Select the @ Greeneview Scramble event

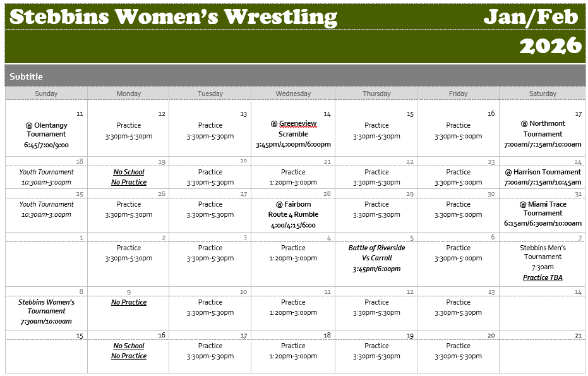pos(293,129)
